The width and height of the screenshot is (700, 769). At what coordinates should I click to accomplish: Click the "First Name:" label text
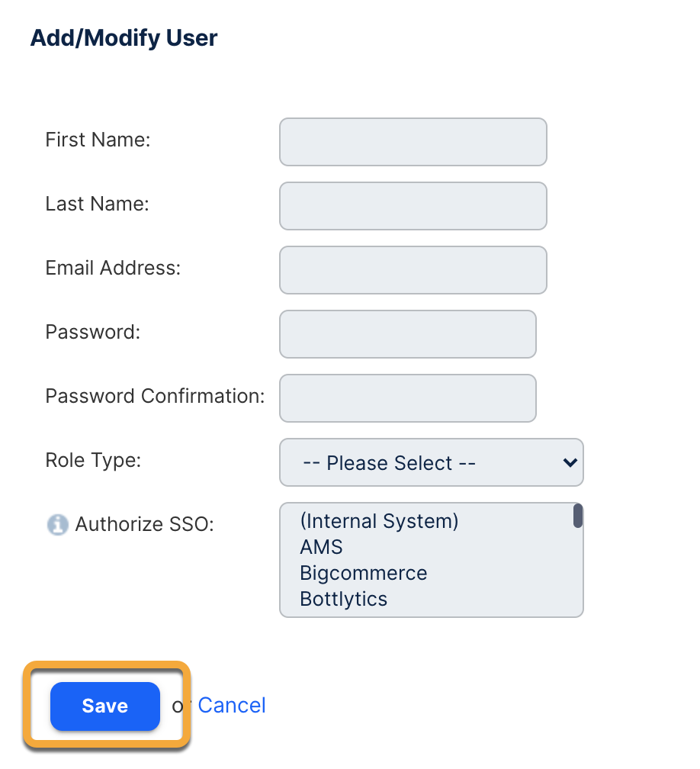tap(98, 140)
